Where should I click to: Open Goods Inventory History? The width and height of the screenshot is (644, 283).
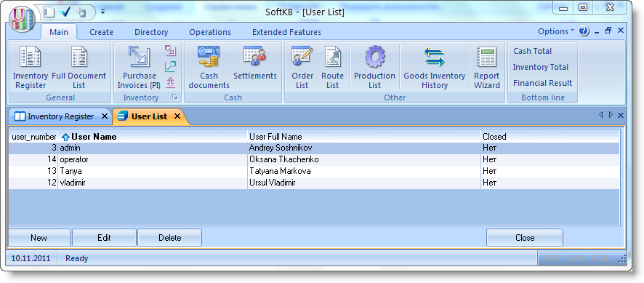point(434,67)
